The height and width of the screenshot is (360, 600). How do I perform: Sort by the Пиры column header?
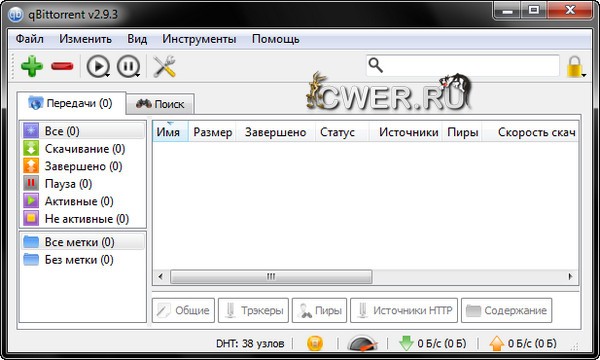[462, 132]
